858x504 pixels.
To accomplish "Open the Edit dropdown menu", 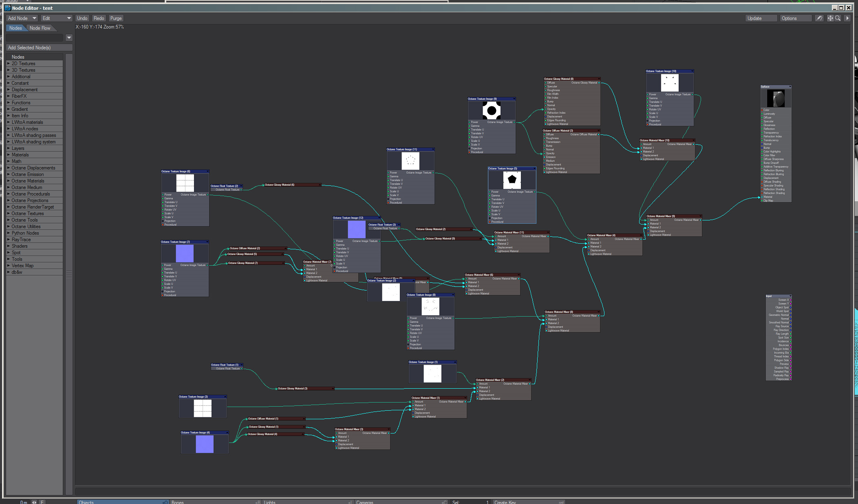I will 56,18.
